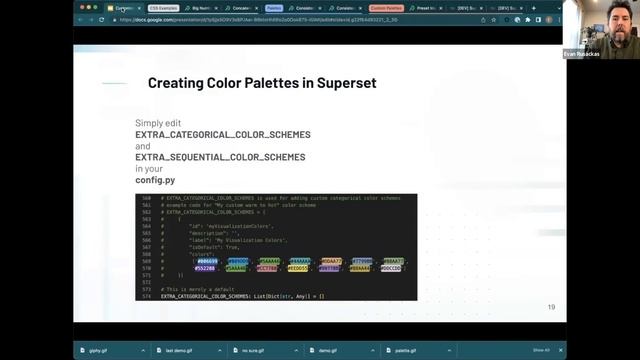
Task: Click the #006699 color chip in code
Action: click(207, 261)
